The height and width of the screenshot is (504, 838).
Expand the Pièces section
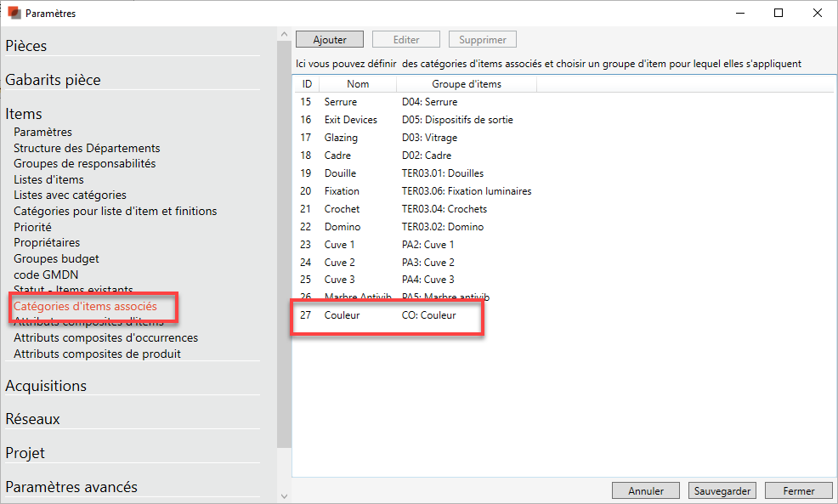pos(26,46)
